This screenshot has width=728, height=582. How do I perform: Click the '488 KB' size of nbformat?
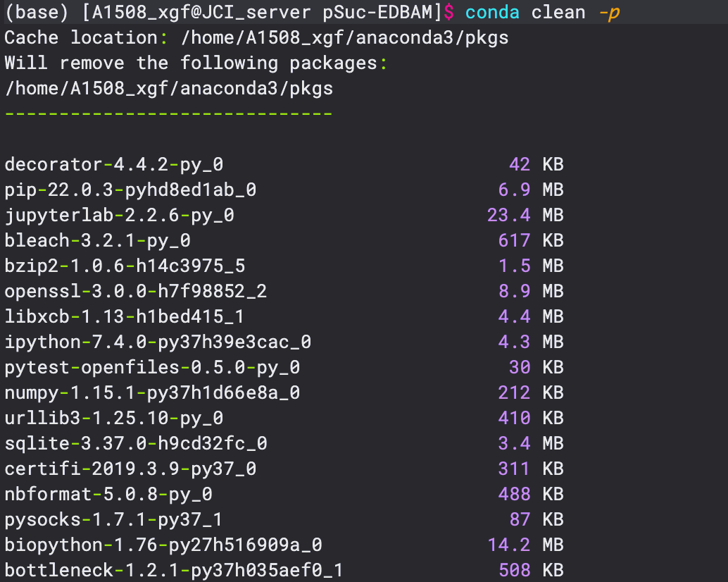click(531, 494)
